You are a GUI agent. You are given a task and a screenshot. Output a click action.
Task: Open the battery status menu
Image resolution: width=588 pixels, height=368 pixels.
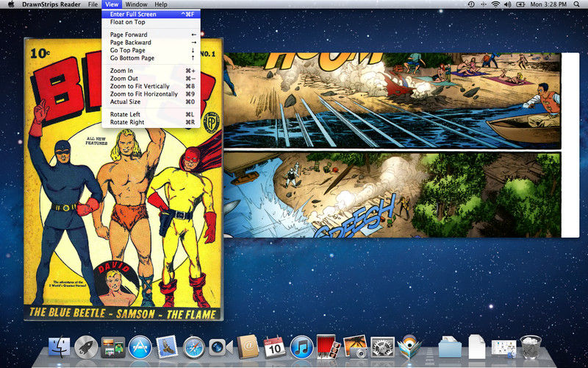tap(520, 4)
